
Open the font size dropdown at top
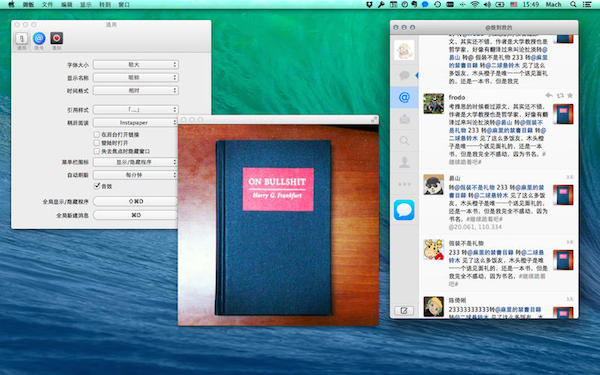[x=135, y=65]
